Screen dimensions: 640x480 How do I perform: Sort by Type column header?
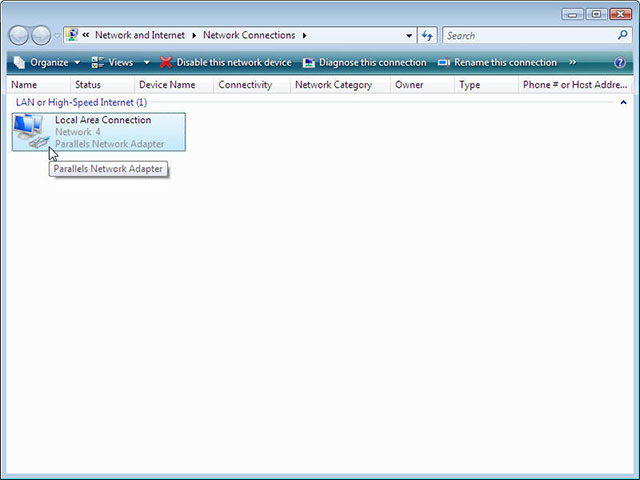pos(486,85)
